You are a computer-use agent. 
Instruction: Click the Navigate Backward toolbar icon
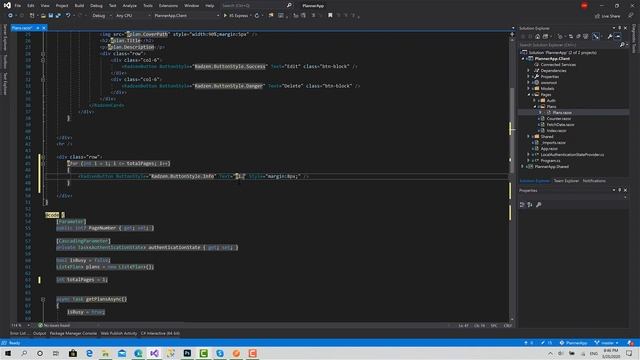[10, 16]
